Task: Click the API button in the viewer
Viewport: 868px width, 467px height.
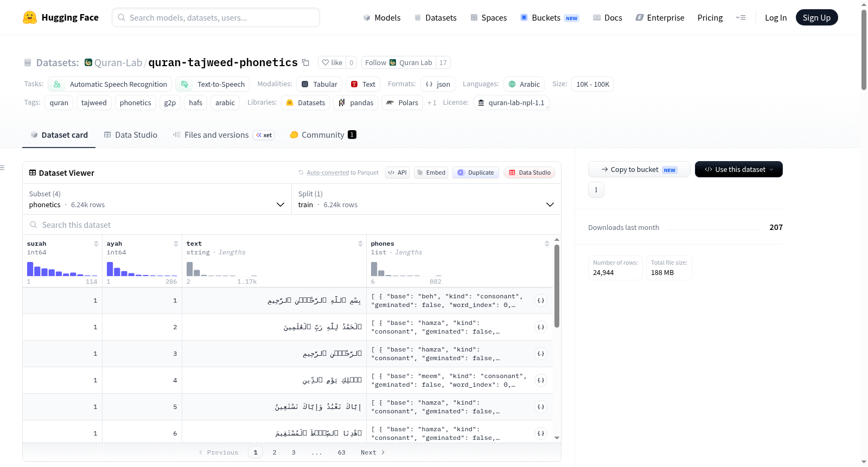Action: pos(397,172)
